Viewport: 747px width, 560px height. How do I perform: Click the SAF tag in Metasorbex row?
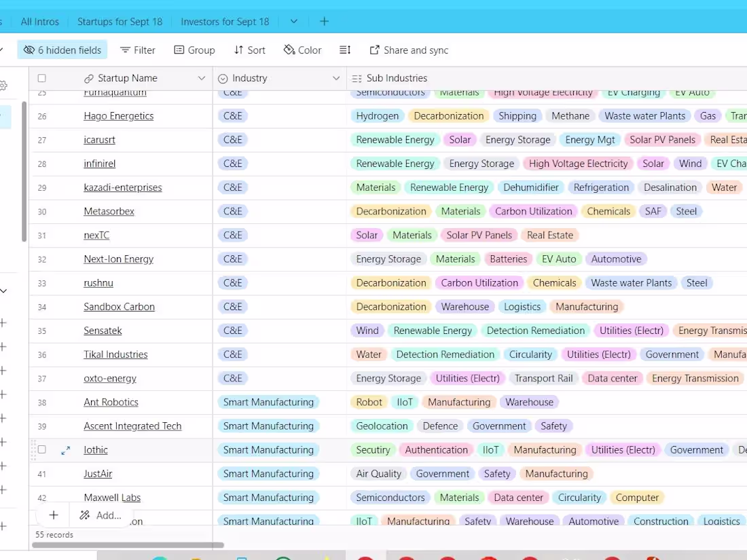tap(653, 211)
